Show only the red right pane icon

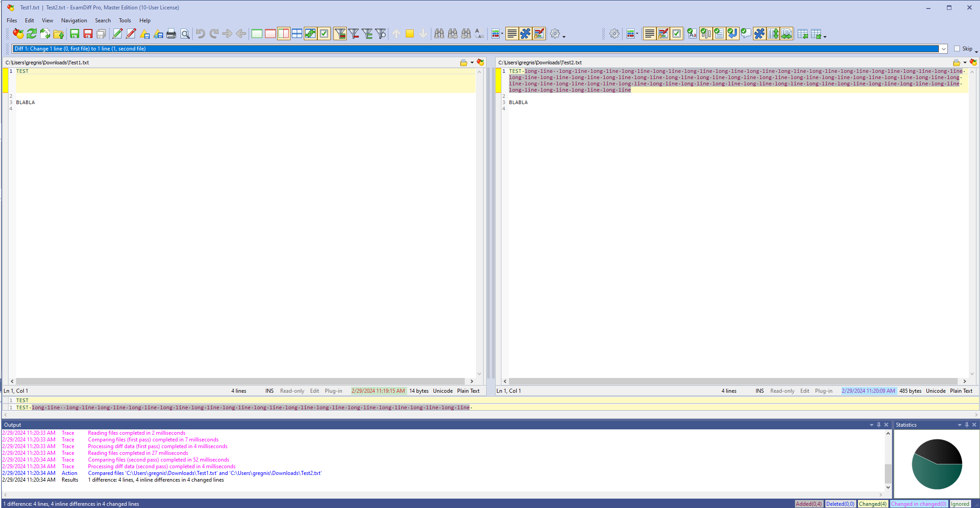click(x=270, y=34)
